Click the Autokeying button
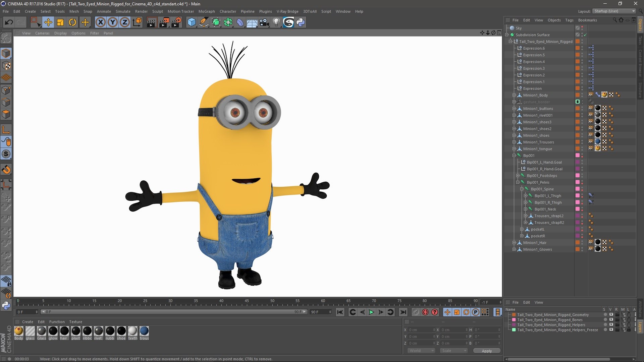This screenshot has height=362, width=644. [425, 312]
